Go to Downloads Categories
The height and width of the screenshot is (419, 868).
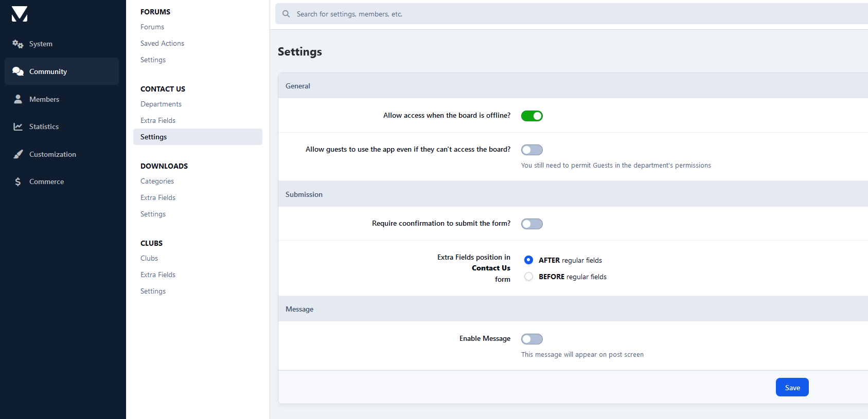[x=157, y=181]
